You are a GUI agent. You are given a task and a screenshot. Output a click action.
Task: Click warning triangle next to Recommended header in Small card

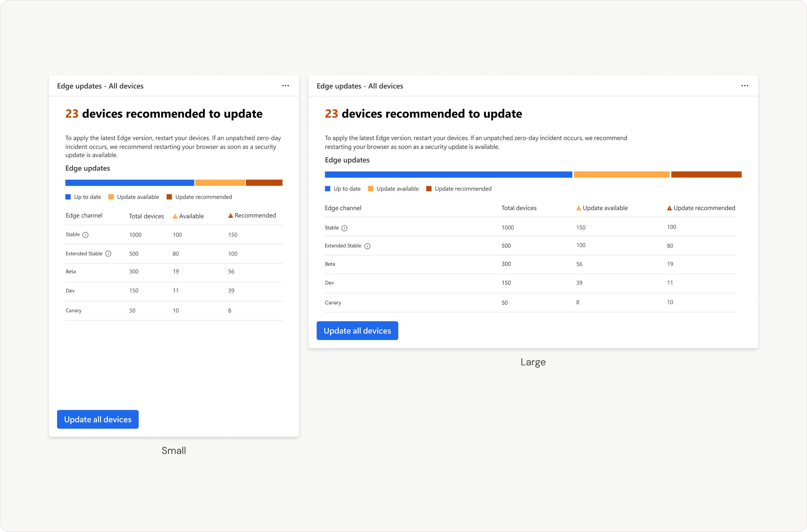coord(231,216)
